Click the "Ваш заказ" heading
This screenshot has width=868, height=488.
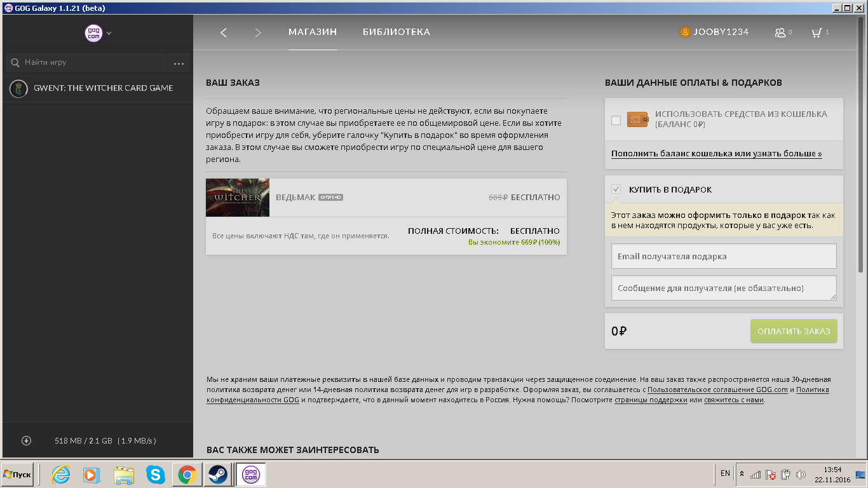tap(233, 83)
